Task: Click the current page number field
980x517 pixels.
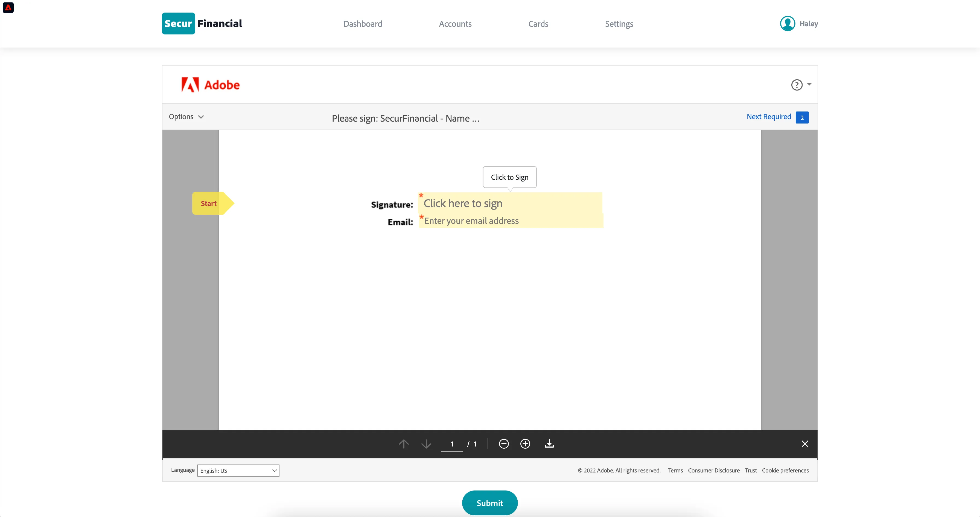Action: pos(451,444)
